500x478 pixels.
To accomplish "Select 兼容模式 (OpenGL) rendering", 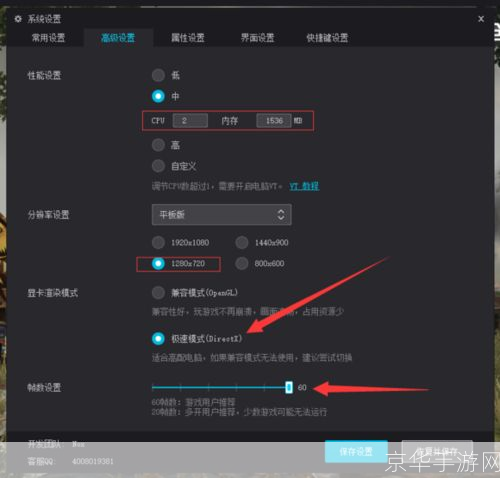I will 158,293.
